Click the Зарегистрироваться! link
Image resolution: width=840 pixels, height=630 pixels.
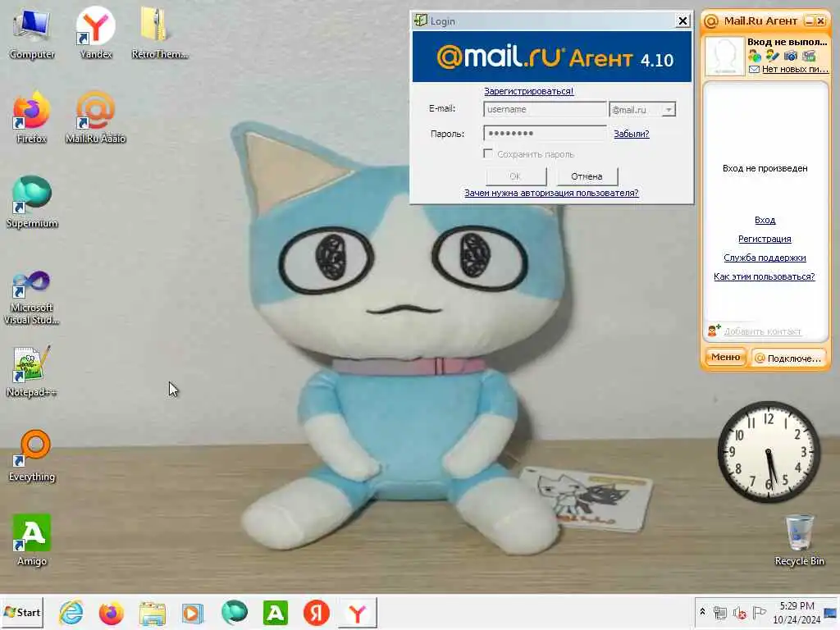(529, 91)
